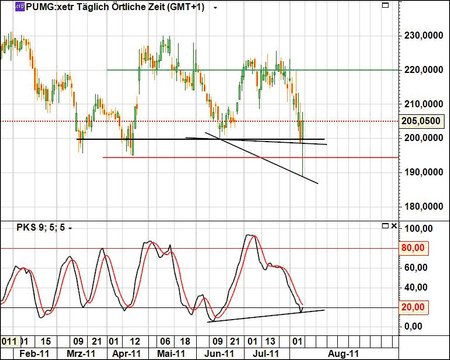Viewport: 450px width, 360px height.
Task: Click the 60,00 indicator axis label
Action: click(416, 268)
